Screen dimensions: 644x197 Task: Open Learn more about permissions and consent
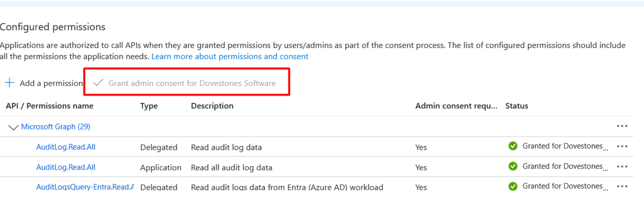tap(230, 57)
